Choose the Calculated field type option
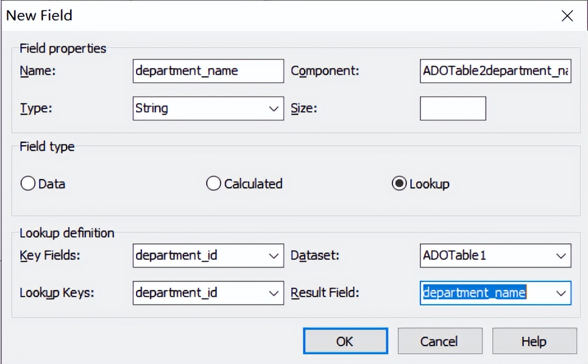This screenshot has width=588, height=364. 213,184
